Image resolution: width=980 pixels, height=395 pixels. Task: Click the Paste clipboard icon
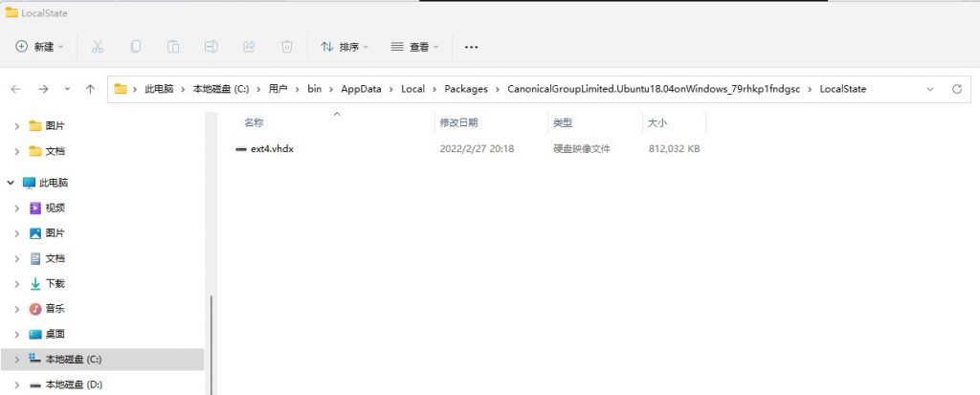pos(173,46)
